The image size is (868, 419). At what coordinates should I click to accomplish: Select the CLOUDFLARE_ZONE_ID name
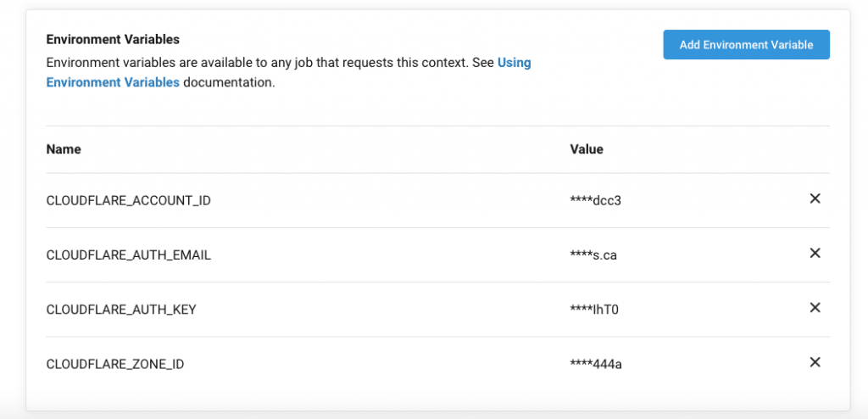click(x=115, y=364)
